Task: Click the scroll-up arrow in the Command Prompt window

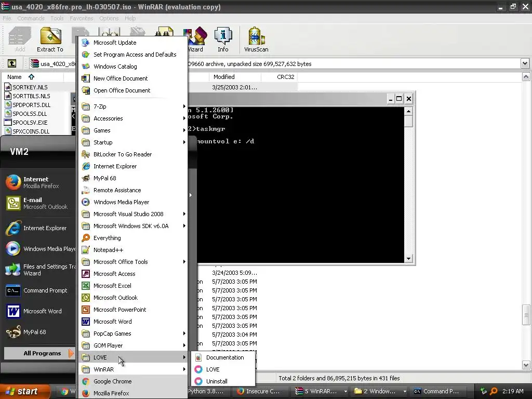Action: pos(408,111)
